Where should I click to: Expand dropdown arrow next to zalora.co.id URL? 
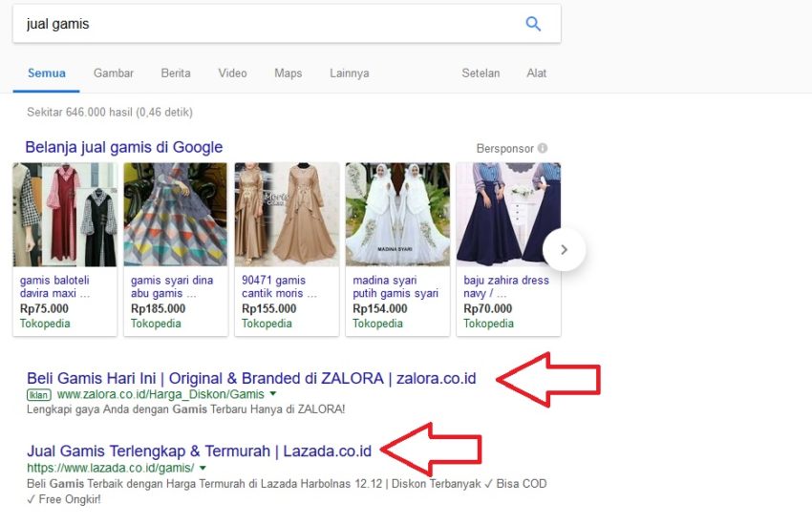pyautogui.click(x=273, y=394)
